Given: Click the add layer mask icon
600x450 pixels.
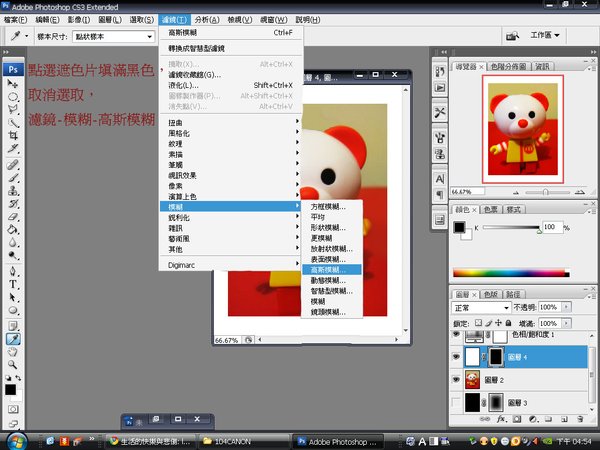Looking at the screenshot, I should coord(517,419).
